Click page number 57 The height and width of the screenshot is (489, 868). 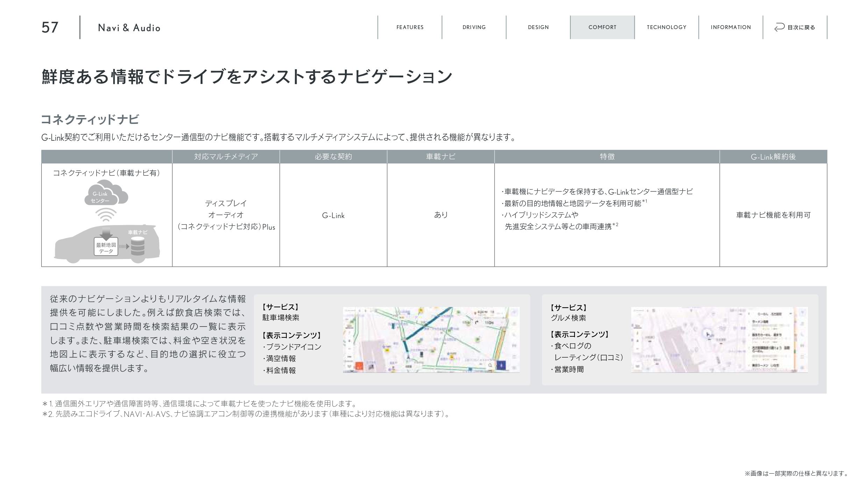50,28
